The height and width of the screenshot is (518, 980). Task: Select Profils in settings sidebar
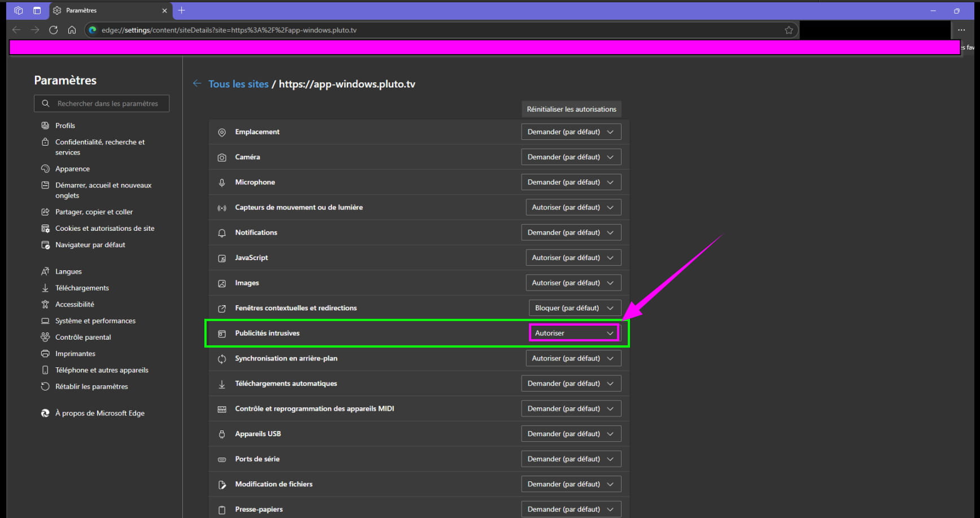pyautogui.click(x=65, y=125)
